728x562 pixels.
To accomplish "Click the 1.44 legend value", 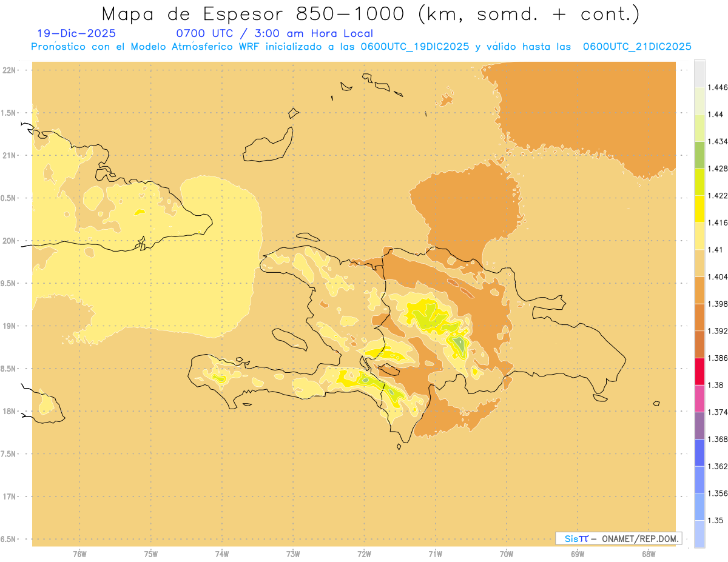I will click(716, 114).
